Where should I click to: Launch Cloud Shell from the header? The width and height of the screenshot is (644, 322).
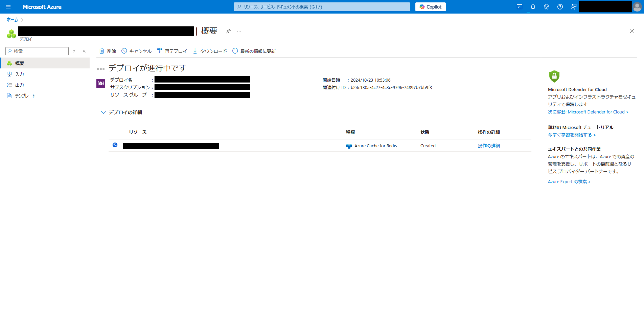click(x=519, y=7)
